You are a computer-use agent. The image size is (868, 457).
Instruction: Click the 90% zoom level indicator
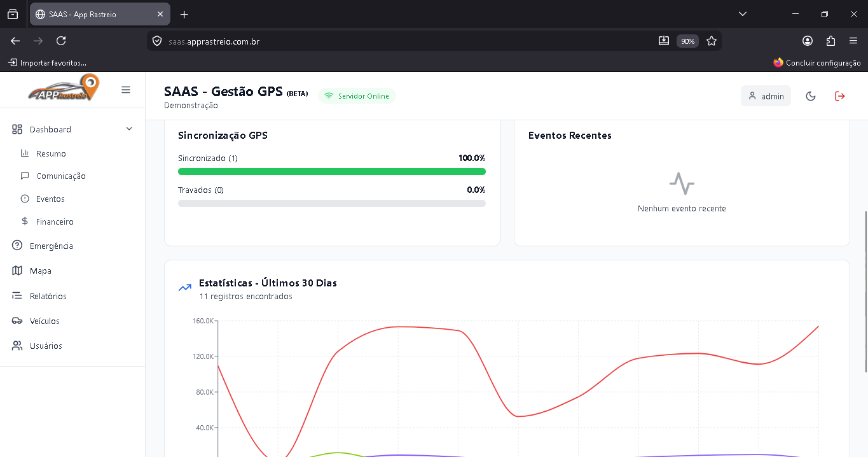[687, 41]
